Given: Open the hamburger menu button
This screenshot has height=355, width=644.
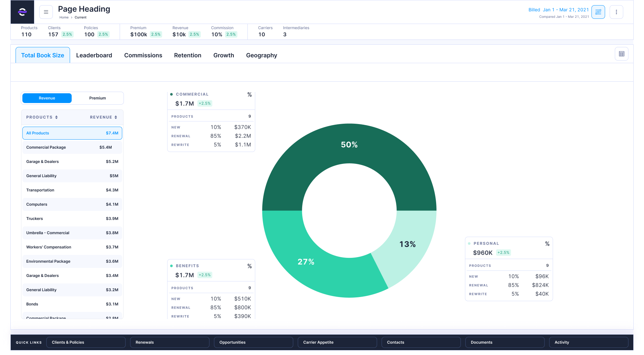Looking at the screenshot, I should (x=46, y=12).
